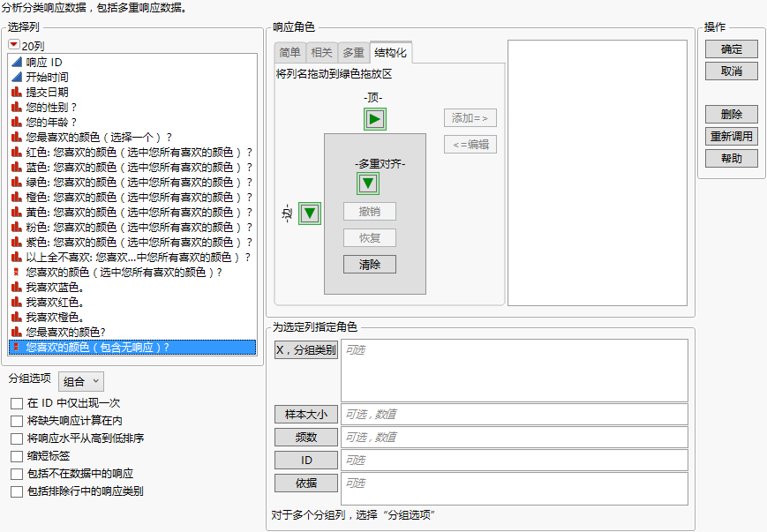Click the ID role button

(306, 461)
